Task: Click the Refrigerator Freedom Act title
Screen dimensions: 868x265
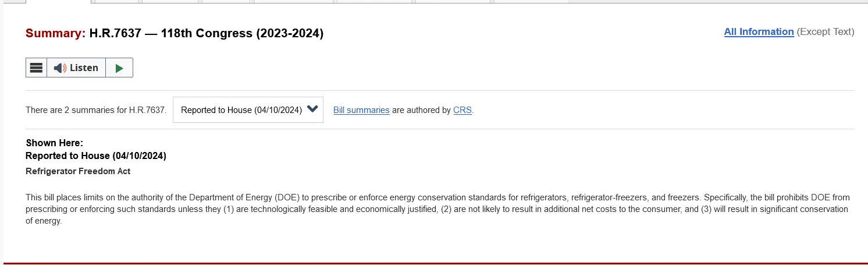Action: click(78, 171)
